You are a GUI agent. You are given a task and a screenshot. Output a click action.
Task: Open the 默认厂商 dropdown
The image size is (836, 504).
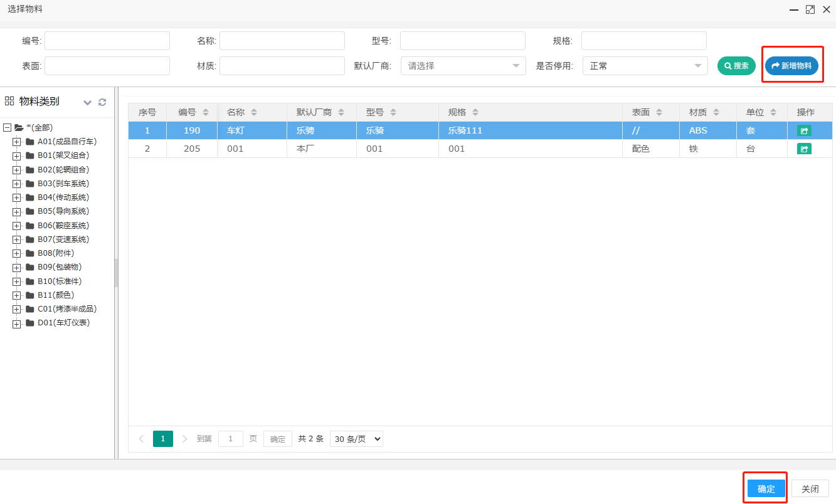click(x=463, y=66)
